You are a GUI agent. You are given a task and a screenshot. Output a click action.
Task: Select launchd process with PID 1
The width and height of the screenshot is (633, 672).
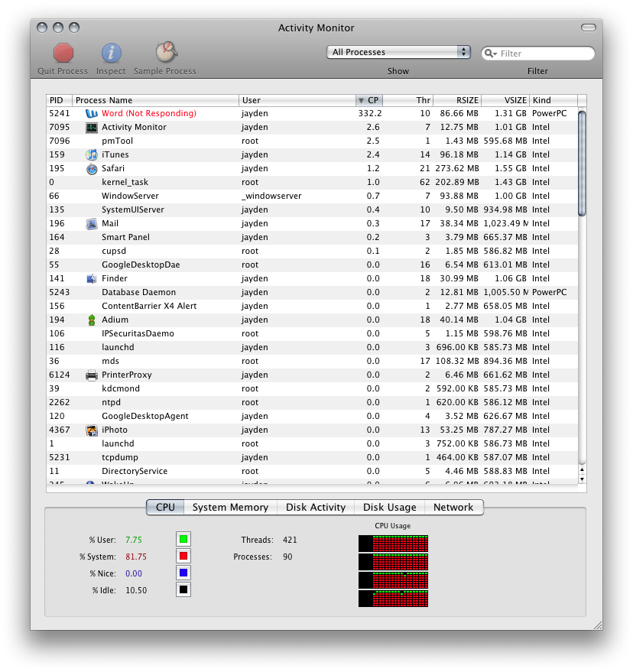[312, 443]
